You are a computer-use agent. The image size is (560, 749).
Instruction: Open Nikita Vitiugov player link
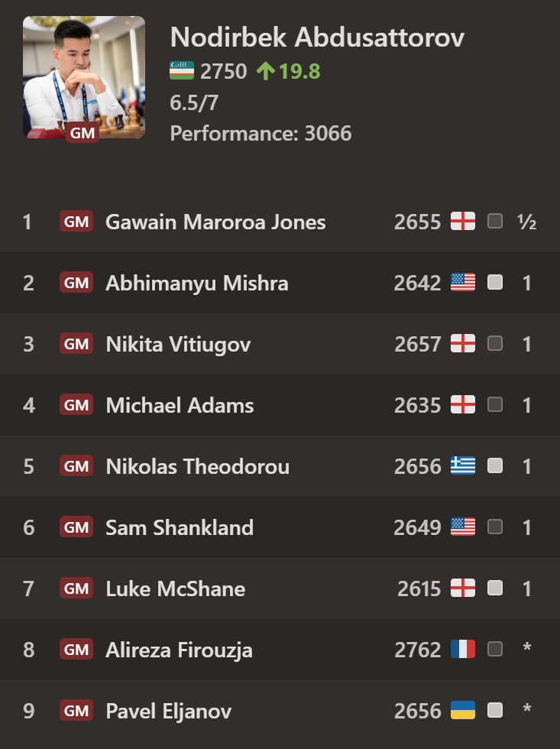tap(178, 345)
